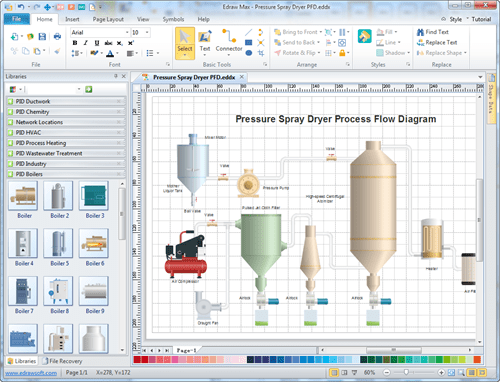Expand PID Process Heating library
Screen dimensions: 500x382
pyautogui.click(x=66, y=143)
